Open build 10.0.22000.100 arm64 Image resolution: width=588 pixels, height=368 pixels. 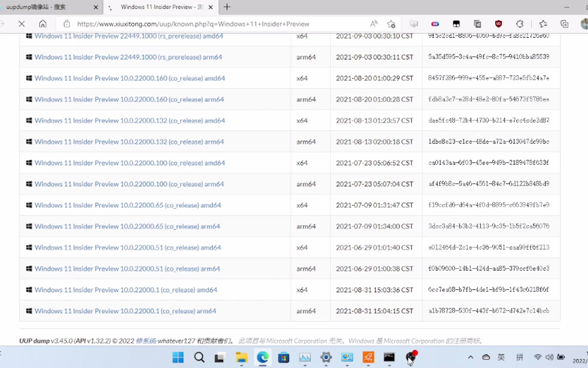pyautogui.click(x=129, y=184)
